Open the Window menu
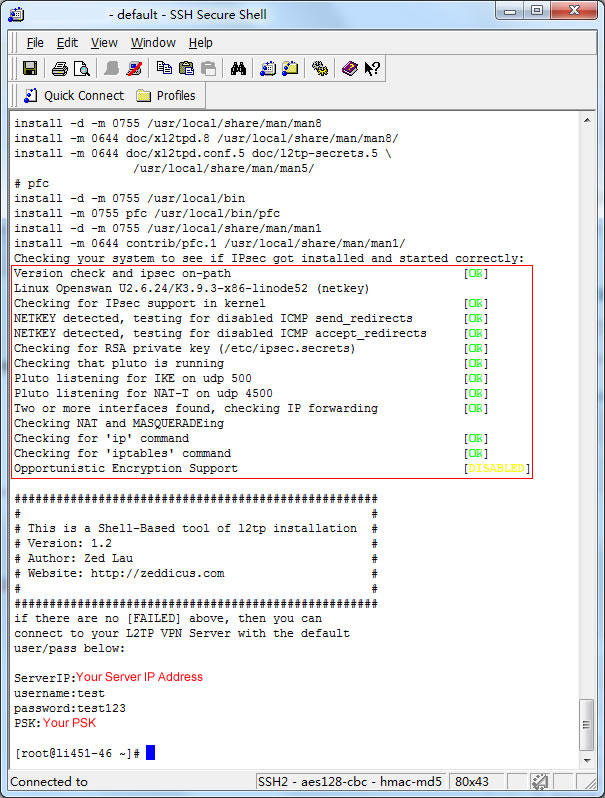 153,43
